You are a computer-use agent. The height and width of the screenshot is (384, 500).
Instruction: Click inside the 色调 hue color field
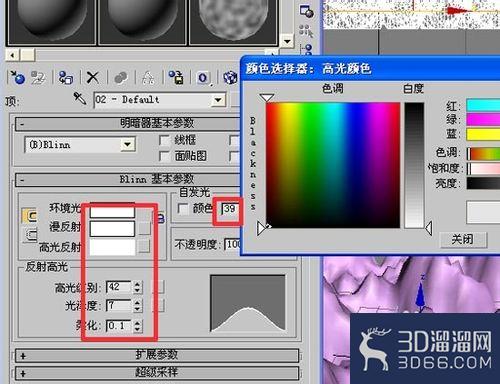[333, 165]
